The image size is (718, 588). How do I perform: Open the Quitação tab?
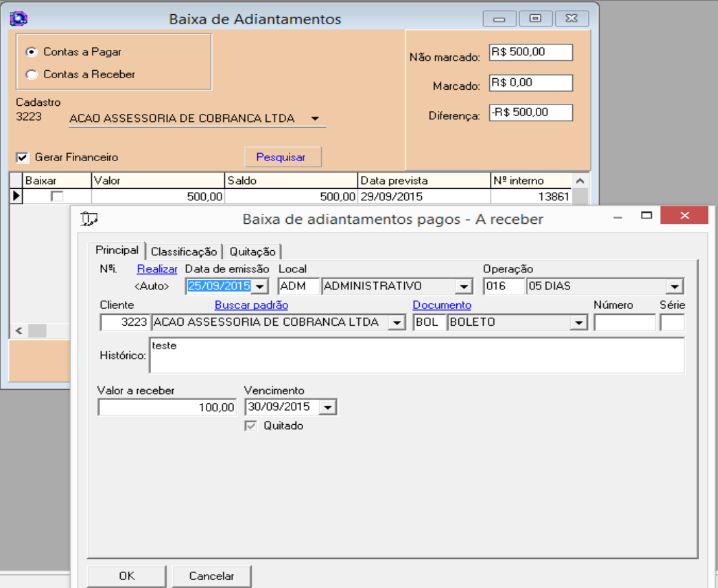tap(252, 252)
